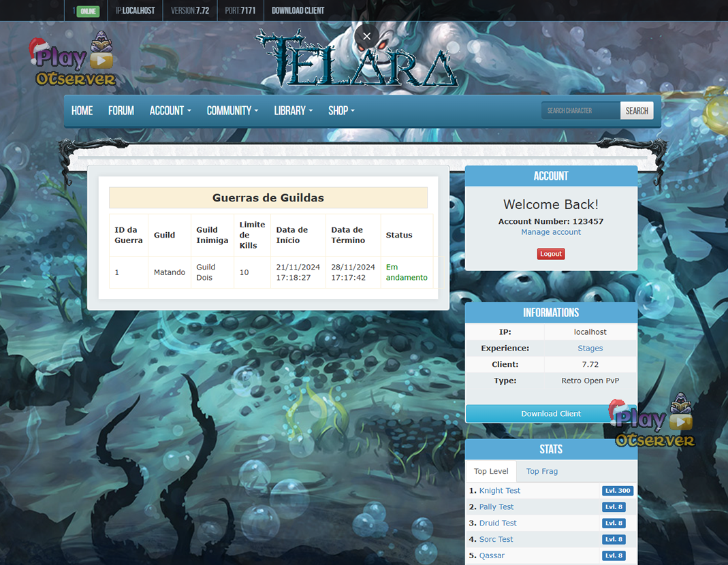This screenshot has width=728, height=565.
Task: Click the round X close icon
Action: point(366,36)
